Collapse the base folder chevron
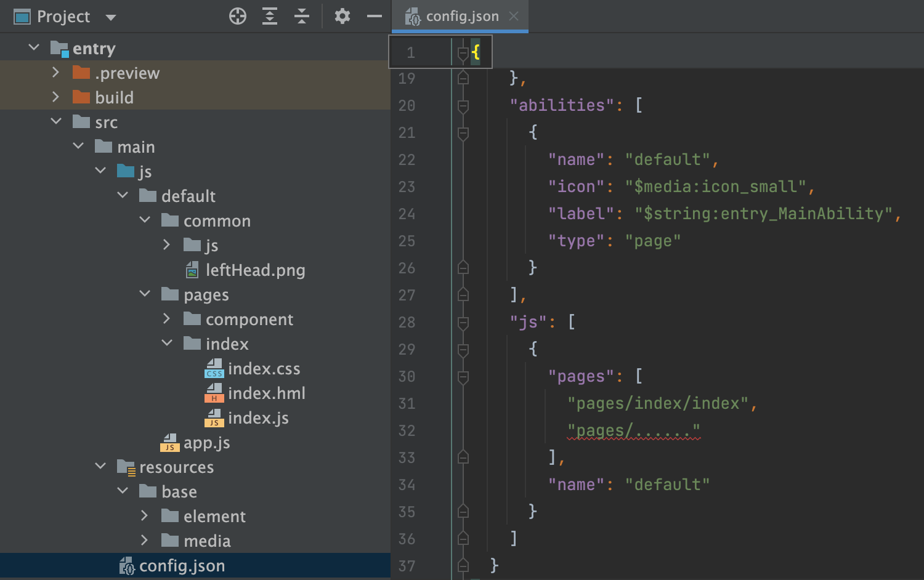The image size is (924, 580). (x=123, y=491)
